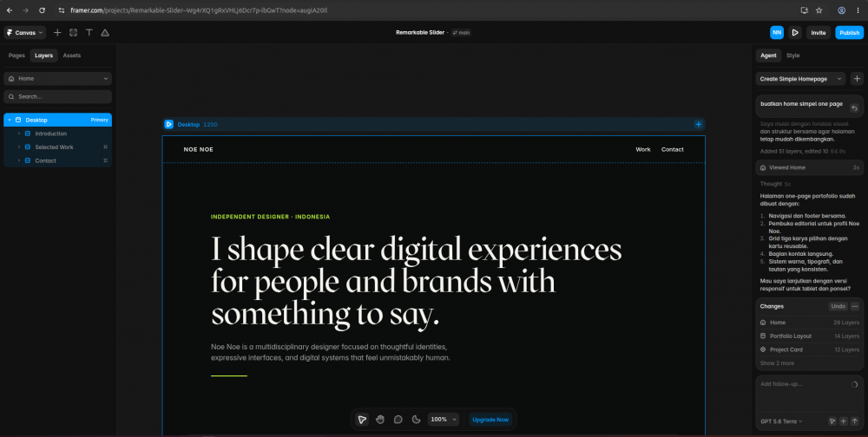Expand the Introduction layer
Viewport: 868px width, 437px height.
click(19, 134)
